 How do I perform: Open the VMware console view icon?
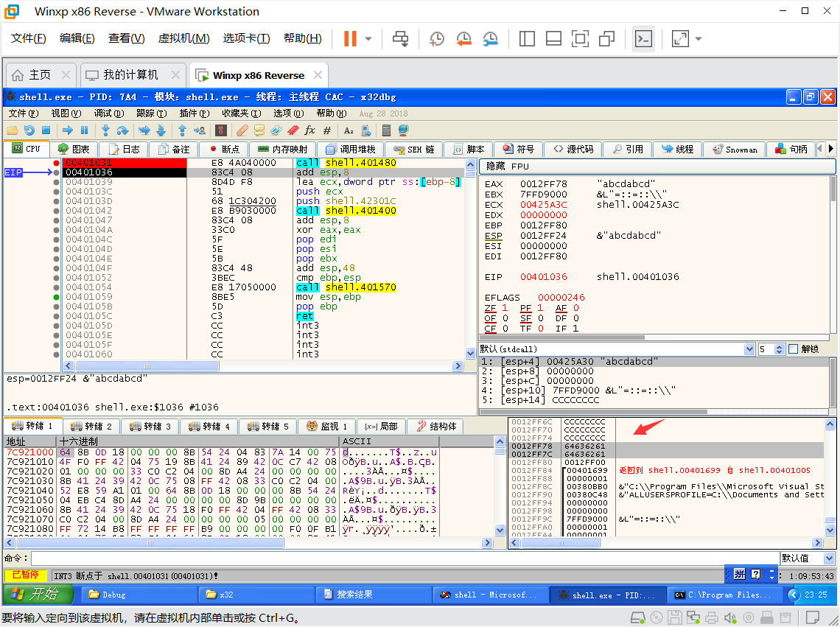(643, 38)
